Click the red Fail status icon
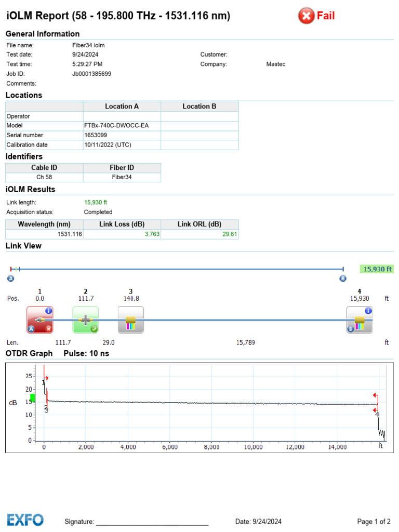399x532 pixels. [x=306, y=16]
